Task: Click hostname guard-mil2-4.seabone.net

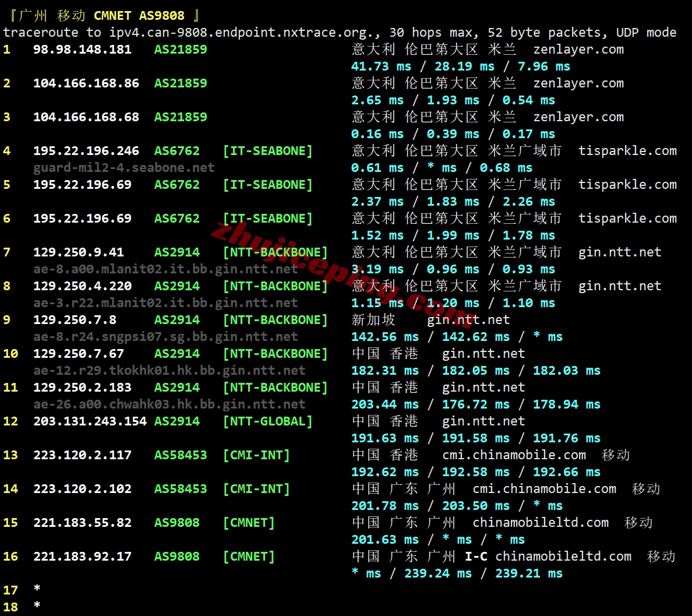Action: pos(124,168)
